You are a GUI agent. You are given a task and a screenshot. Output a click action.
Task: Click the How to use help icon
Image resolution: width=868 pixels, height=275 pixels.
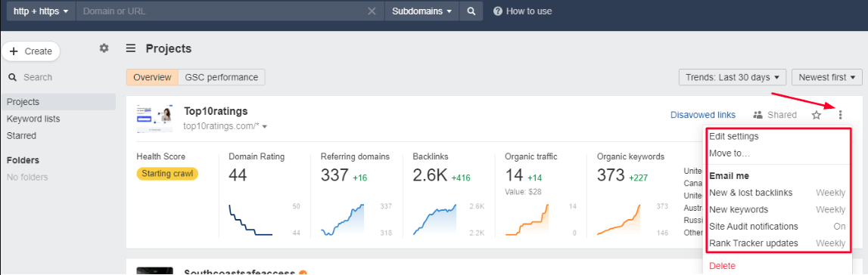[x=498, y=11]
